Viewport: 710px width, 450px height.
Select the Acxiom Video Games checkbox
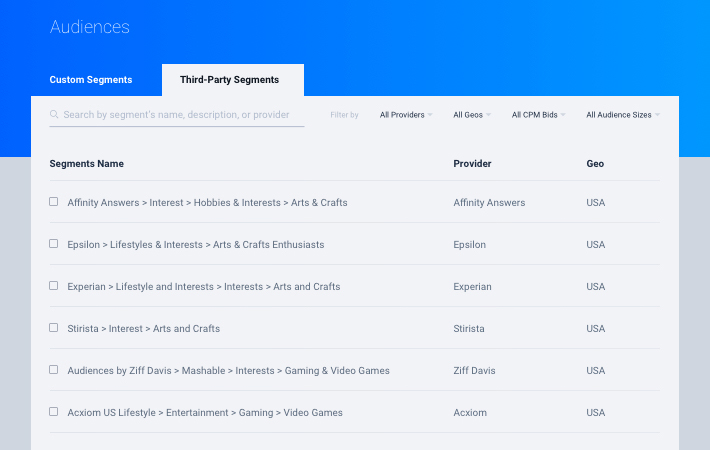(x=53, y=412)
